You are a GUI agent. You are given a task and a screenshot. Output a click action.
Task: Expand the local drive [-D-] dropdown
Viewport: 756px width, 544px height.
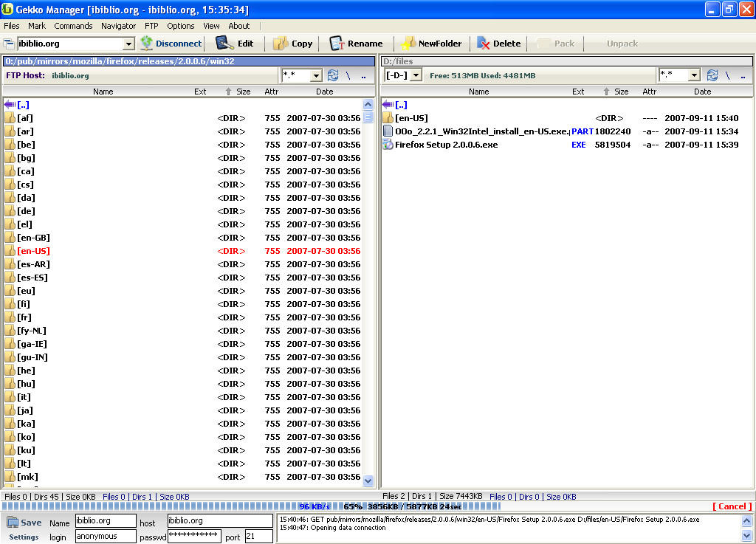[x=416, y=75]
